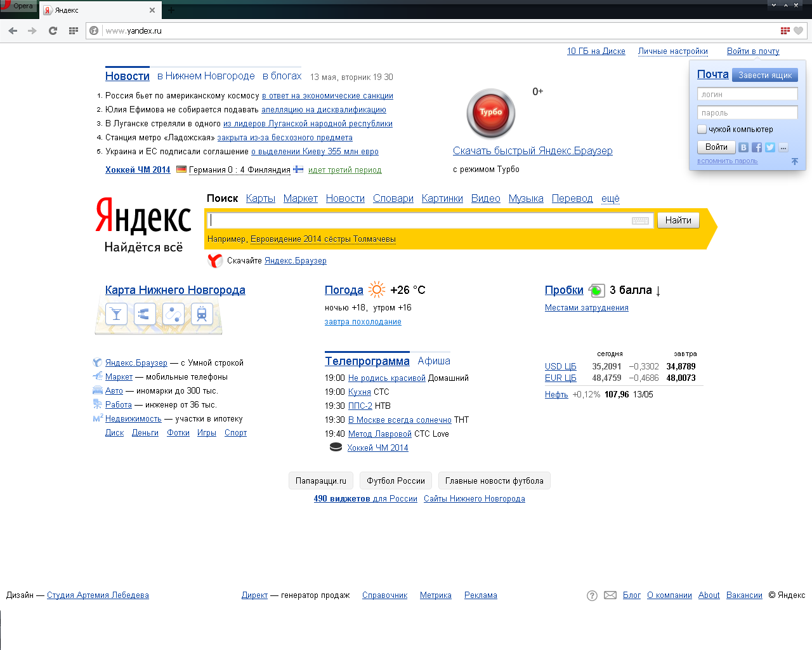Open the Нефть price link
Screen dimensions: 812x650
coord(556,394)
